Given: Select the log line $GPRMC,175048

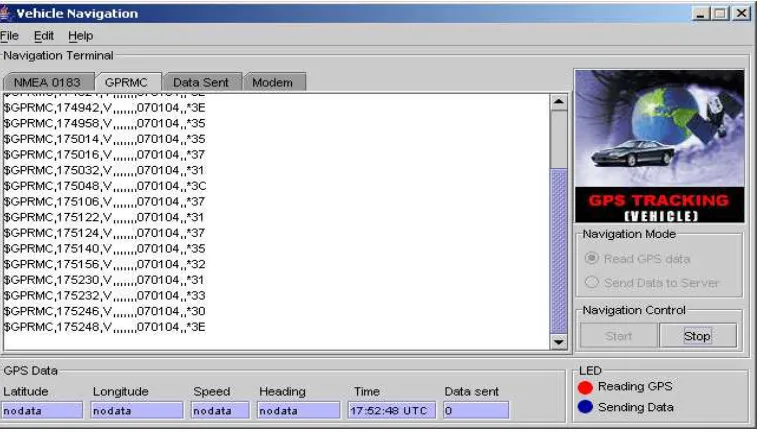Looking at the screenshot, I should [104, 186].
